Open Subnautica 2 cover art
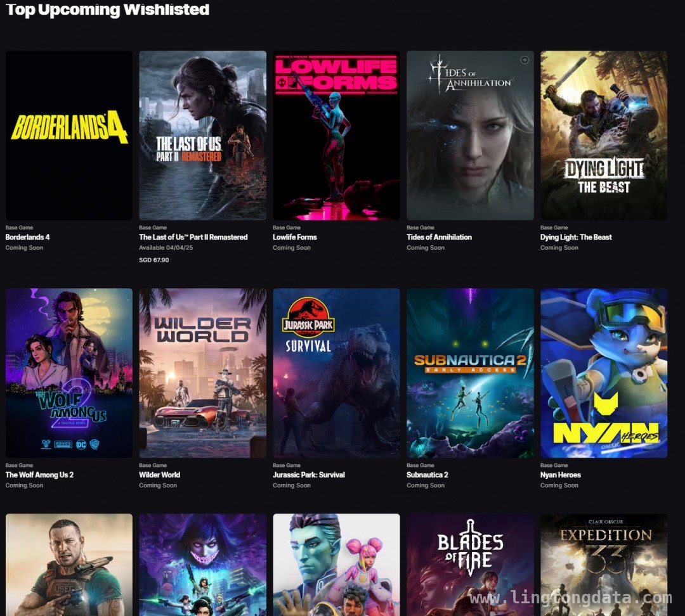 (x=470, y=373)
